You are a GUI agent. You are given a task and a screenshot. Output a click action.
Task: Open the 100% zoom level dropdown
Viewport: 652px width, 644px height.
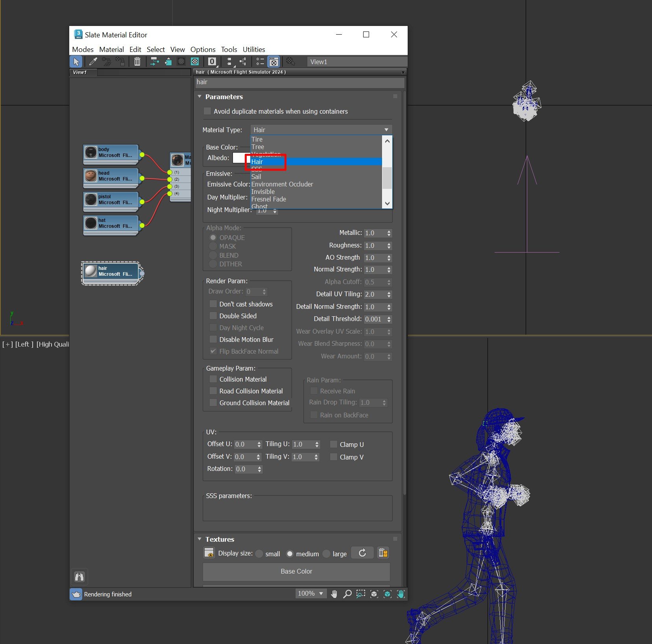click(311, 594)
